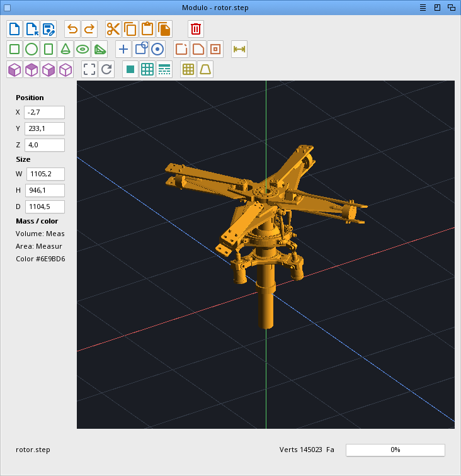The height and width of the screenshot is (476, 461).
Task: Click the 'Size' section heading
Action: pos(23,159)
